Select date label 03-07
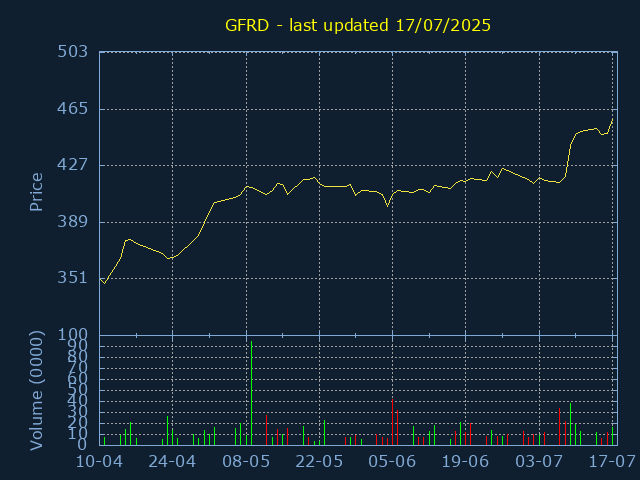 539,462
